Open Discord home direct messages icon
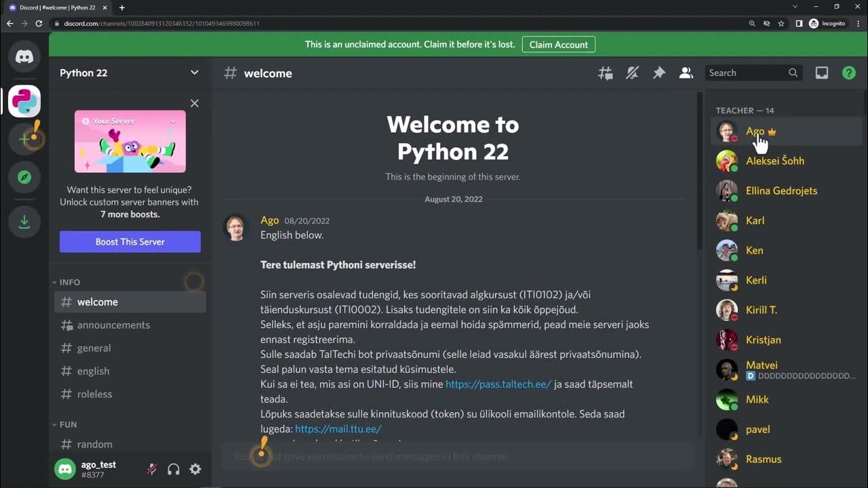The image size is (868, 488). (x=24, y=57)
